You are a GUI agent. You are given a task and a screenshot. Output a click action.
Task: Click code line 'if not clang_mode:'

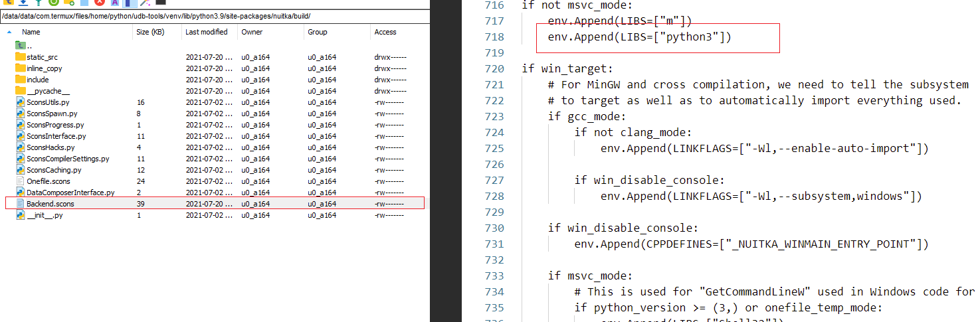click(x=633, y=133)
